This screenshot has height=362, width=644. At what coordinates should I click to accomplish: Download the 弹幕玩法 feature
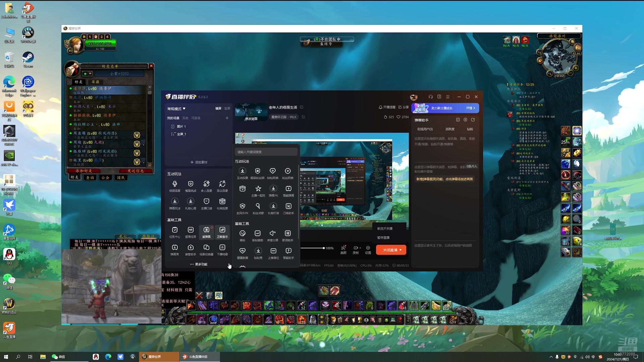point(175,204)
